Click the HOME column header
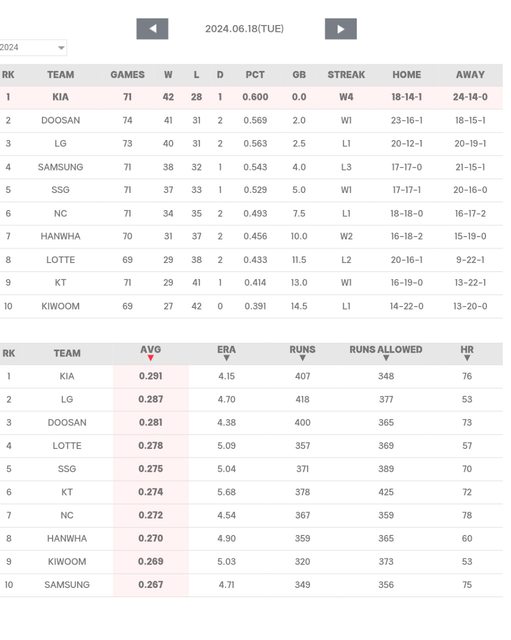511x640 pixels. pyautogui.click(x=407, y=75)
